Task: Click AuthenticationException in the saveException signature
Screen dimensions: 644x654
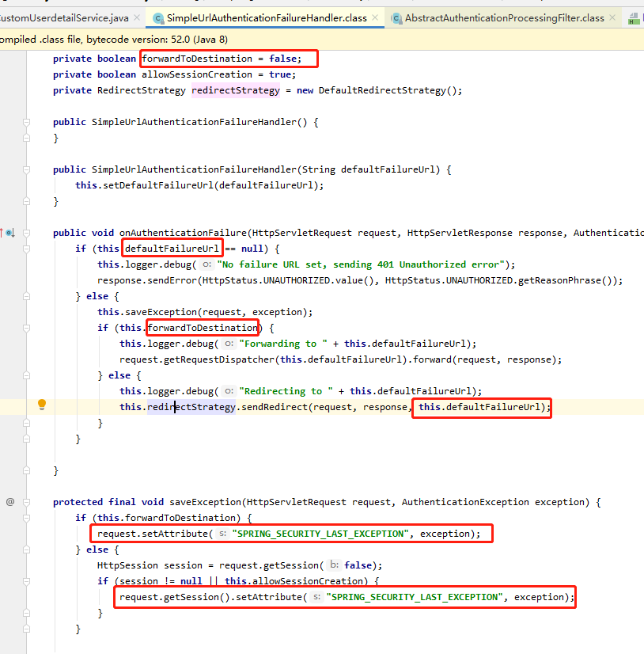Action: click(x=465, y=502)
